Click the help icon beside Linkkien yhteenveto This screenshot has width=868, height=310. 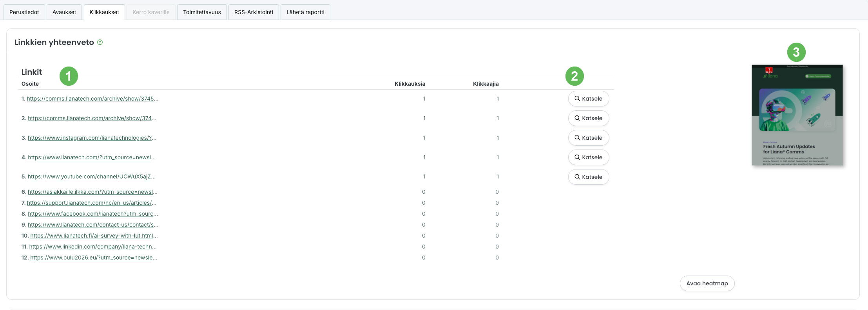[x=100, y=42]
